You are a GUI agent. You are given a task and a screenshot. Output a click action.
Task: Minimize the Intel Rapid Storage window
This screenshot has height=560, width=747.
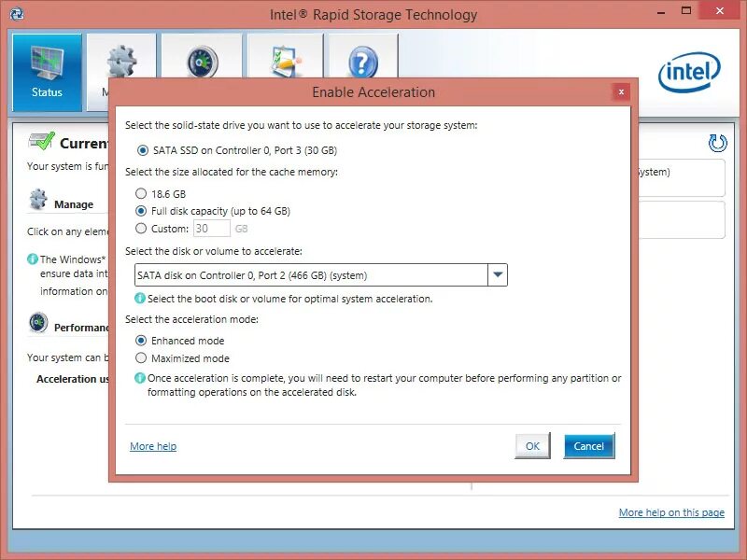coord(661,11)
